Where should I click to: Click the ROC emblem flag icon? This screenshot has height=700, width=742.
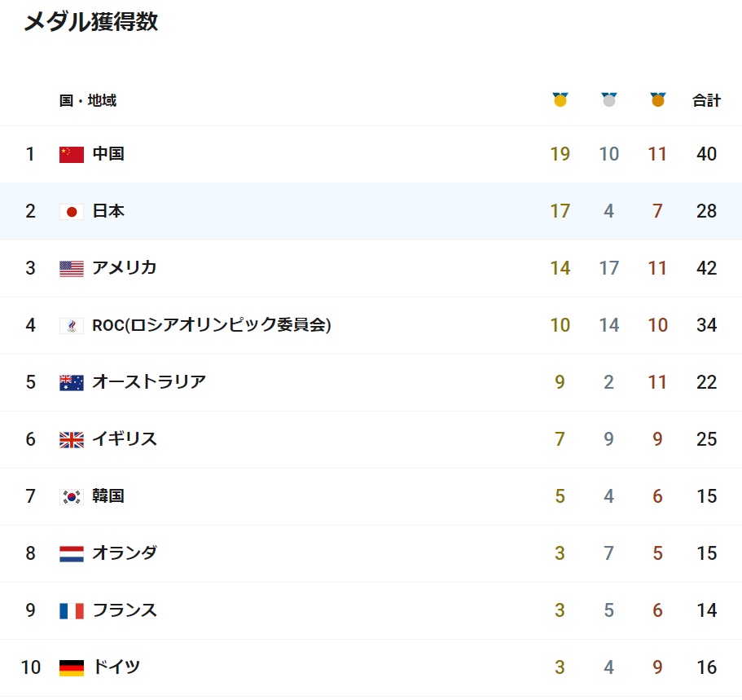tap(72, 326)
